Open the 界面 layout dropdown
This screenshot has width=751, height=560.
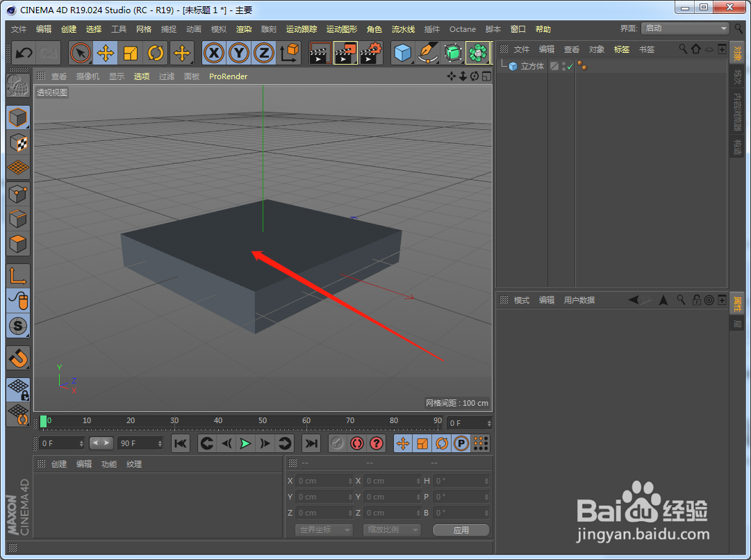pos(686,28)
